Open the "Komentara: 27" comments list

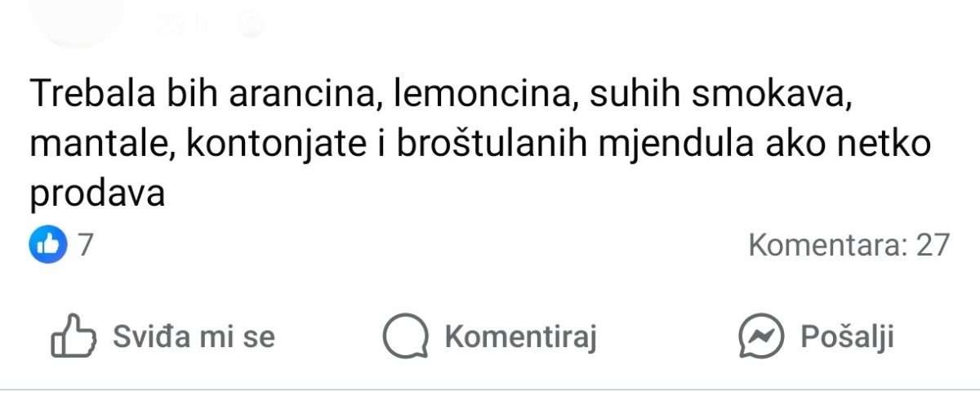click(x=849, y=244)
